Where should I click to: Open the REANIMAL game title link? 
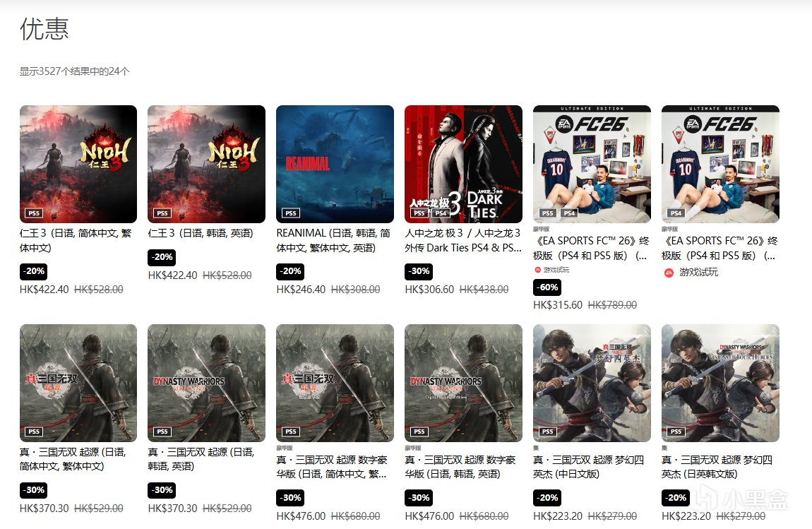click(x=333, y=240)
